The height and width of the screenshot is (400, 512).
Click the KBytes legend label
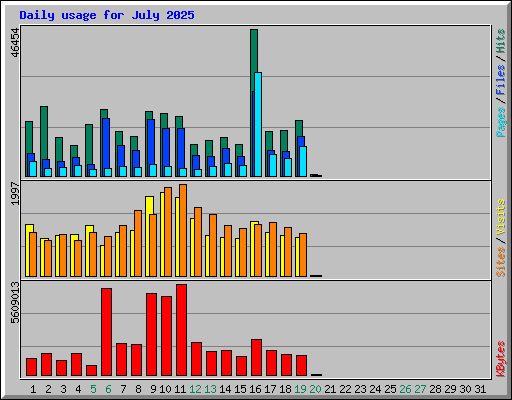501,359
